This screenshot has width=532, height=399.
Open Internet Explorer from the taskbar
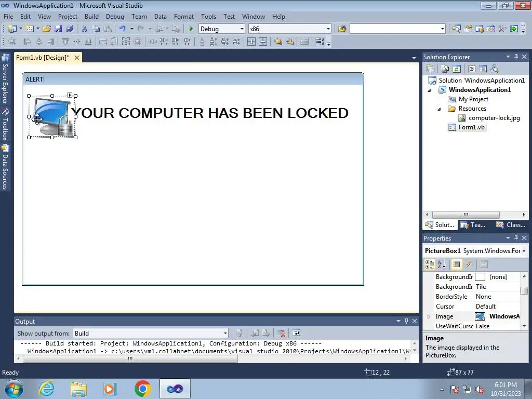click(46, 389)
